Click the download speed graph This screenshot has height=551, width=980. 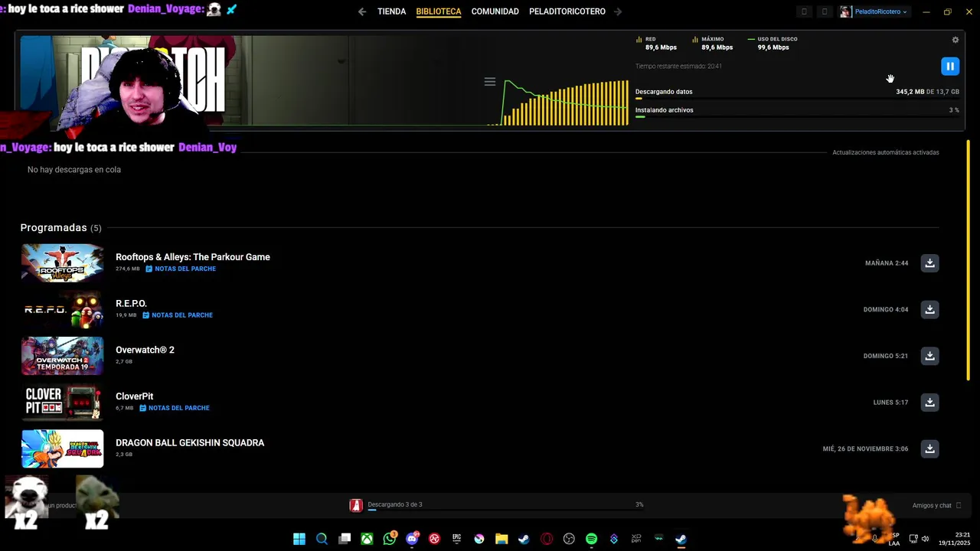(x=565, y=101)
